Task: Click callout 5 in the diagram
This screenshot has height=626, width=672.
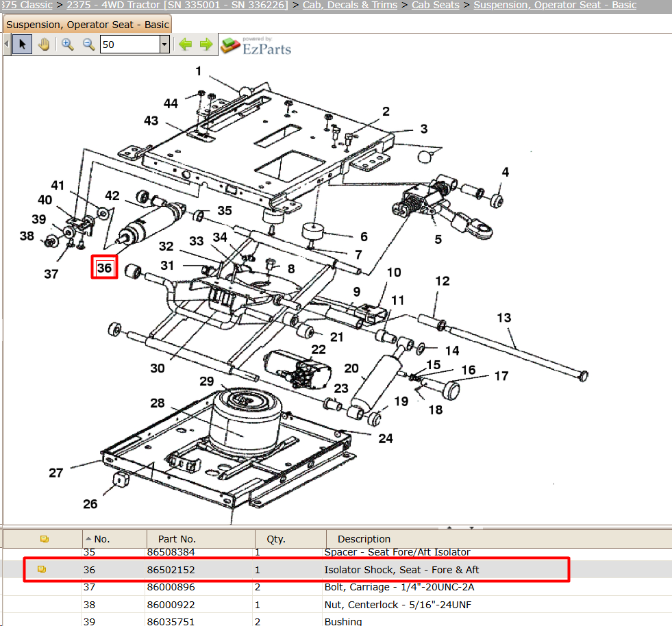Action: pyautogui.click(x=438, y=239)
